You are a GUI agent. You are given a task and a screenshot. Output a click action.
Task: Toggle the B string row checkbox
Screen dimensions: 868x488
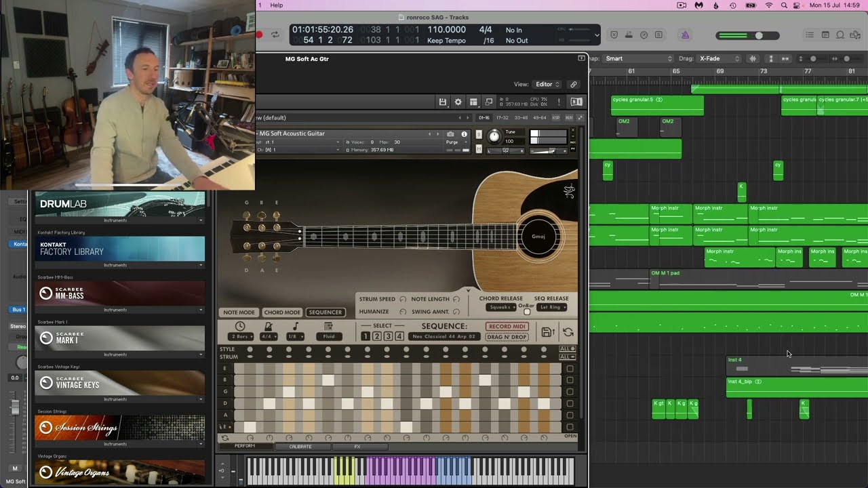pos(570,380)
